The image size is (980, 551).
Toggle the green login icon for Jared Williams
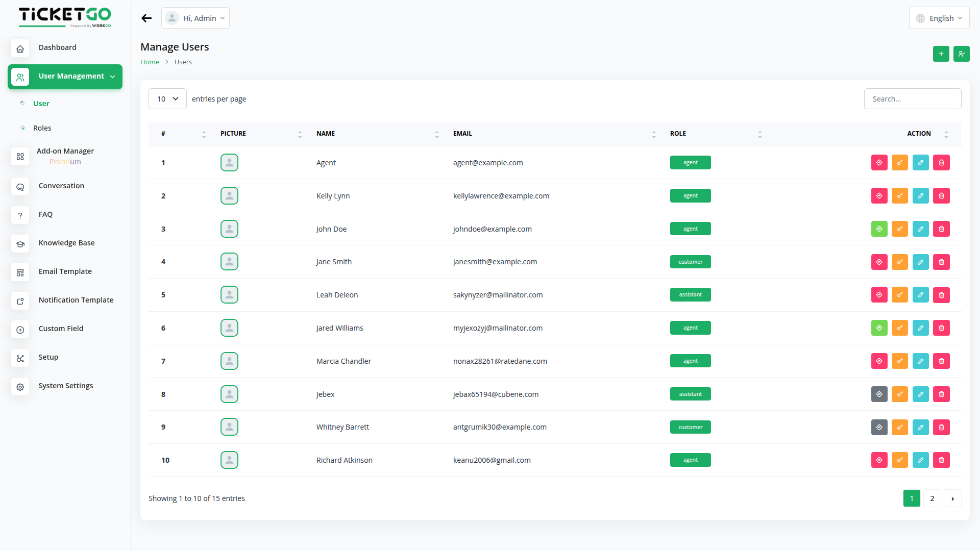[x=879, y=328]
